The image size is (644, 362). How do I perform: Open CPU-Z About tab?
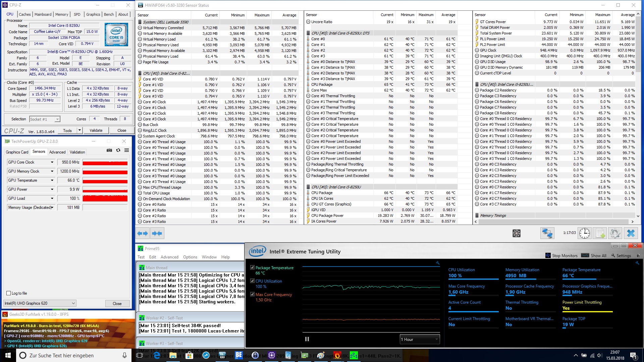click(123, 14)
